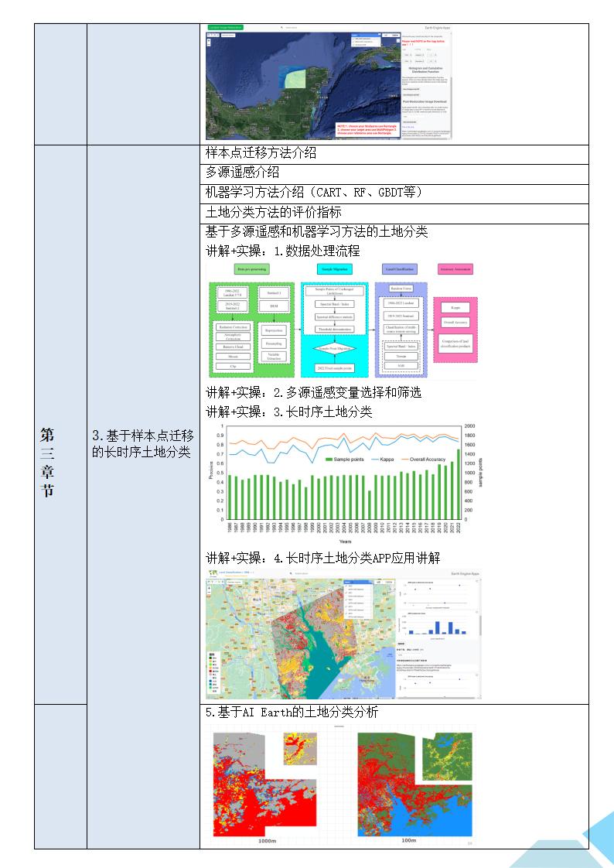Click the Years axis label under the chart
The height and width of the screenshot is (868, 614).
coord(345,542)
